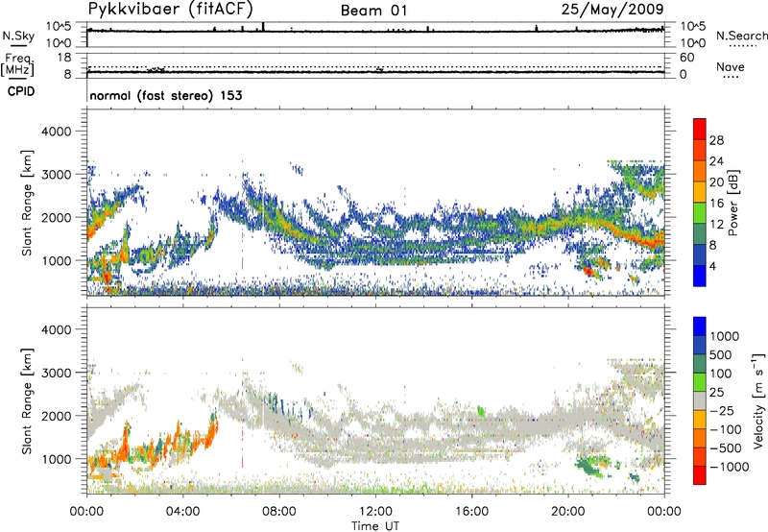Click the gray segment of the velocity colorbar
Viewport: 768px width, 532px height.
700,400
